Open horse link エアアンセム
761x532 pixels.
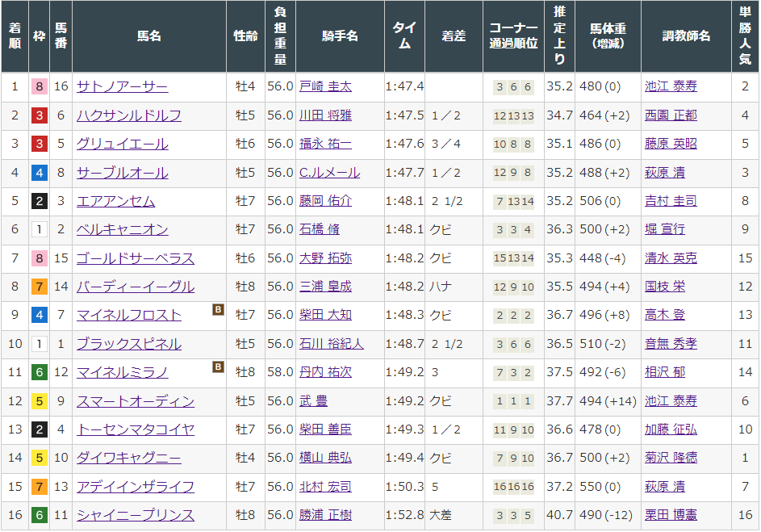pyautogui.click(x=116, y=201)
